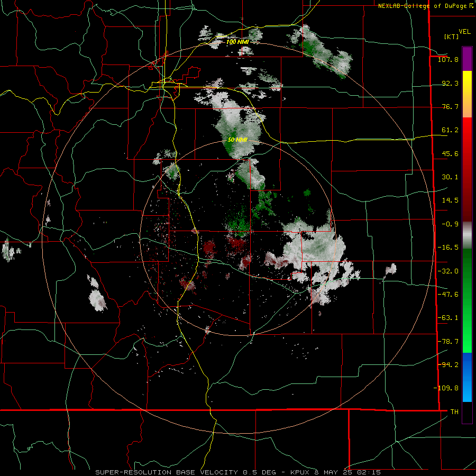Pick the purple segment of velocity color bar
The width and height of the screenshot is (476, 476).
(x=467, y=59)
